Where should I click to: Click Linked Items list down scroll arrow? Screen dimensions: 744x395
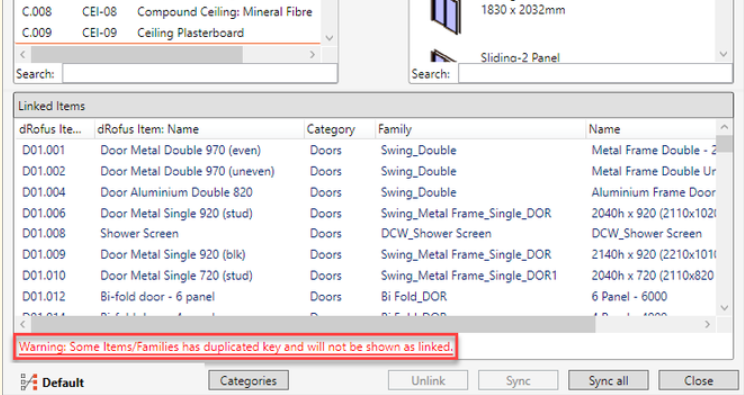[x=724, y=308]
